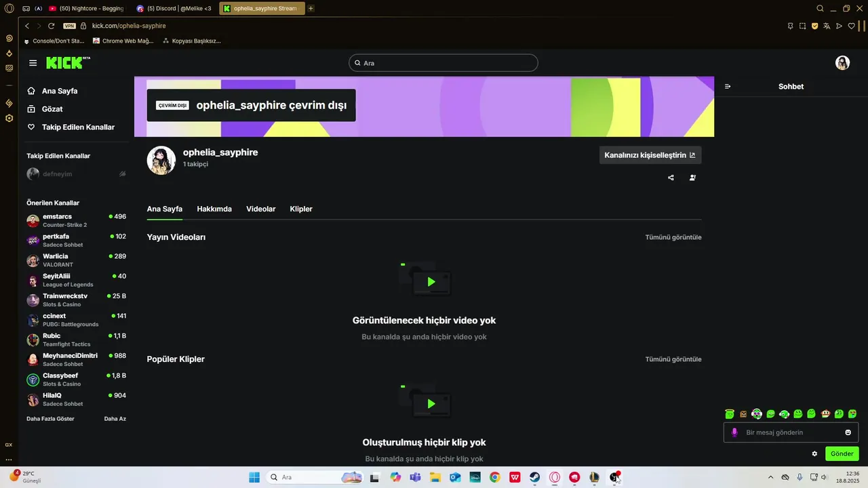This screenshot has height=488, width=868.
Task: Open File Explorer from taskbar
Action: [435, 477]
